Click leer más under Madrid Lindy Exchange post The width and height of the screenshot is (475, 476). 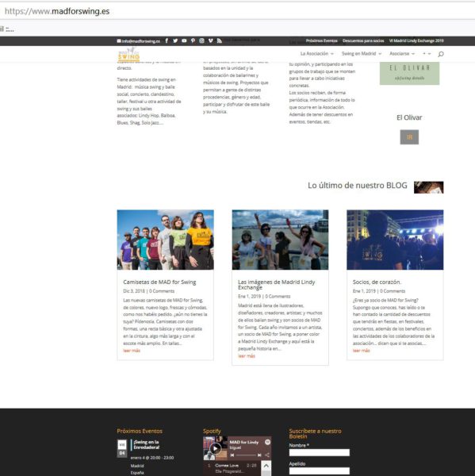click(x=247, y=355)
